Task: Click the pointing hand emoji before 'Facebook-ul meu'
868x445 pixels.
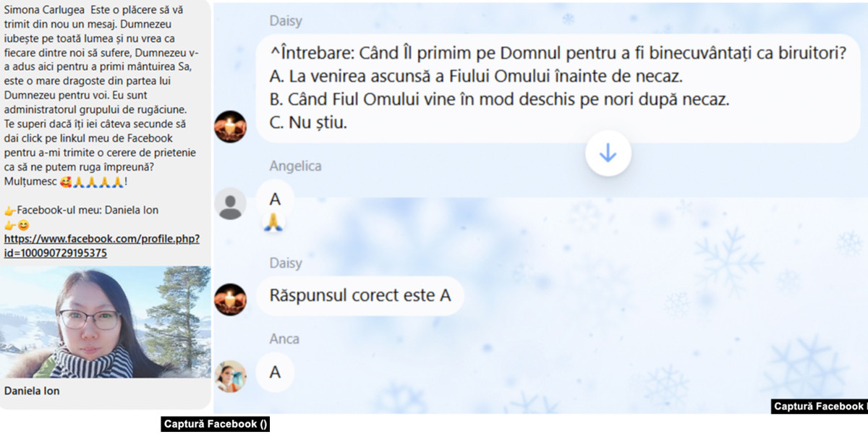Action: tap(9, 211)
